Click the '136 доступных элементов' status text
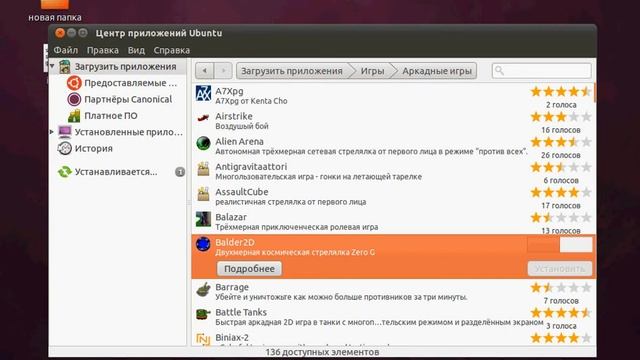This screenshot has width=640, height=360. (x=322, y=352)
